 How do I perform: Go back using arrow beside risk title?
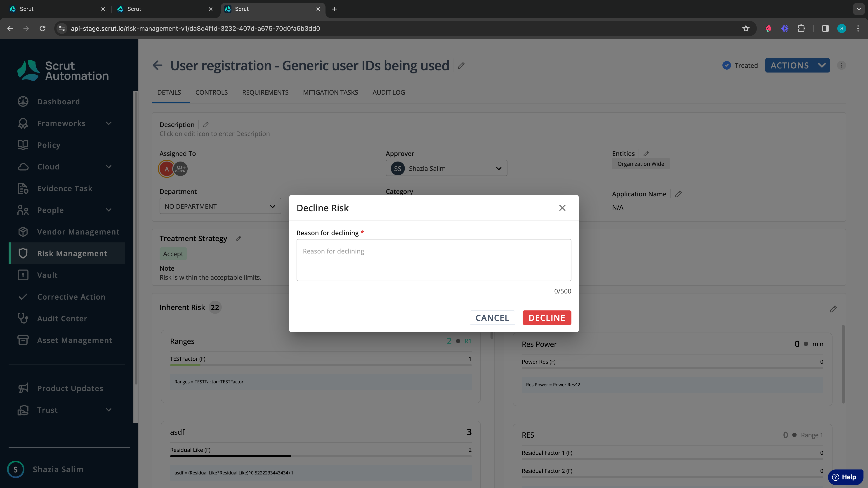pos(157,65)
